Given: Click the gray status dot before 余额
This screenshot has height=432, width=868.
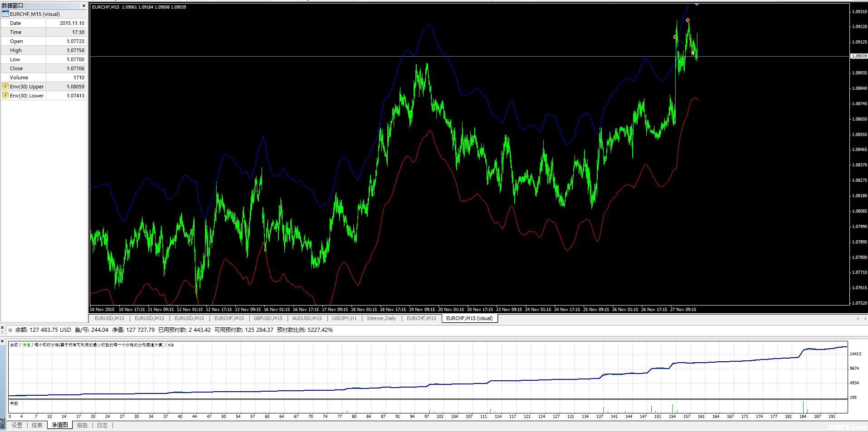Looking at the screenshot, I should click(x=10, y=330).
